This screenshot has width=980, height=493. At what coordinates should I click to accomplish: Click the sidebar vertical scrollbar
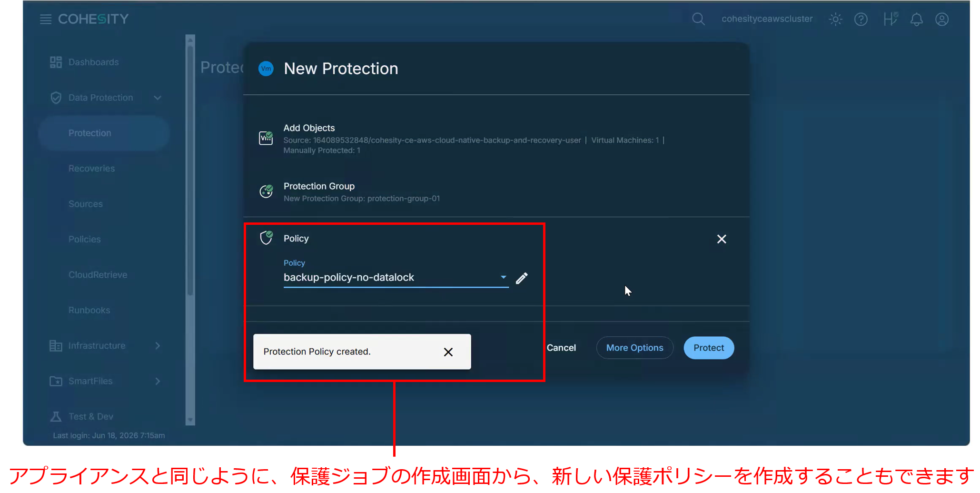click(190, 171)
